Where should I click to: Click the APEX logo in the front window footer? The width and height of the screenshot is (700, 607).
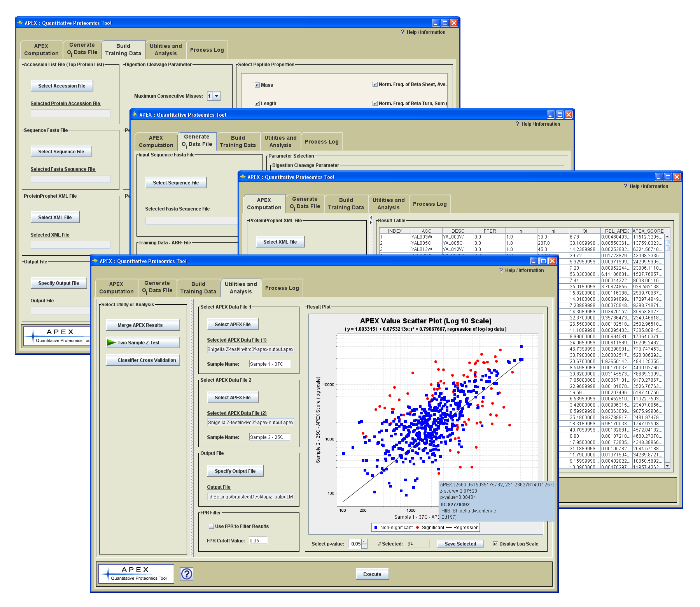tap(136, 574)
